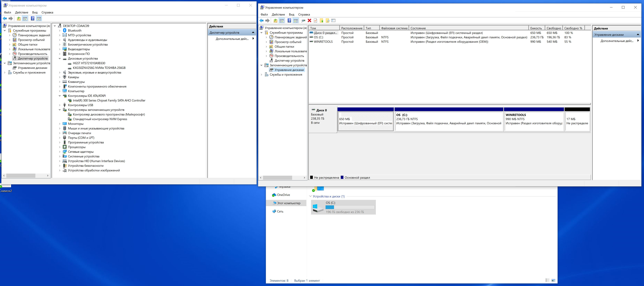Click the drive-with-magnifier rescan icon in Disk Management toolbar

(x=303, y=21)
